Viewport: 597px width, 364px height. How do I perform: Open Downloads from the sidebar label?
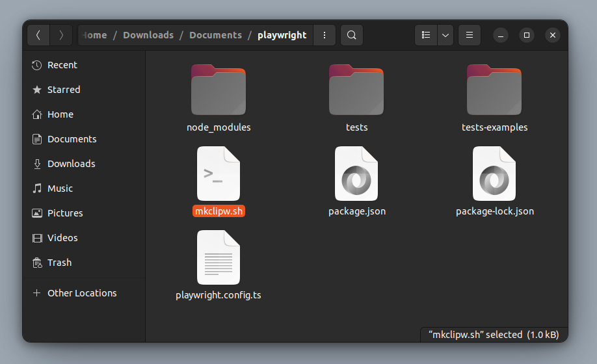pos(71,164)
